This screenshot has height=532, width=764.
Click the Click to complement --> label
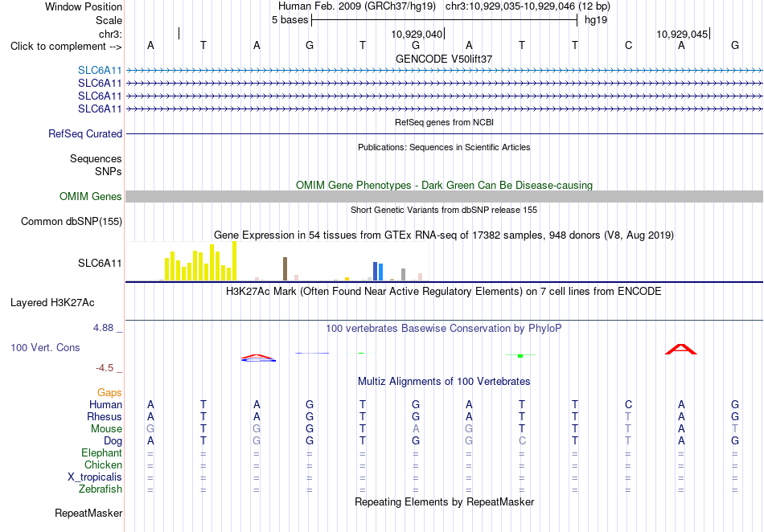tap(66, 47)
